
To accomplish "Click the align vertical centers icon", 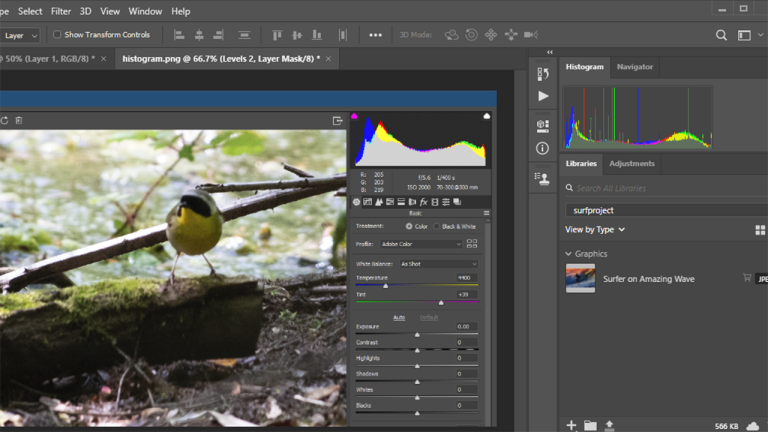I will point(297,35).
